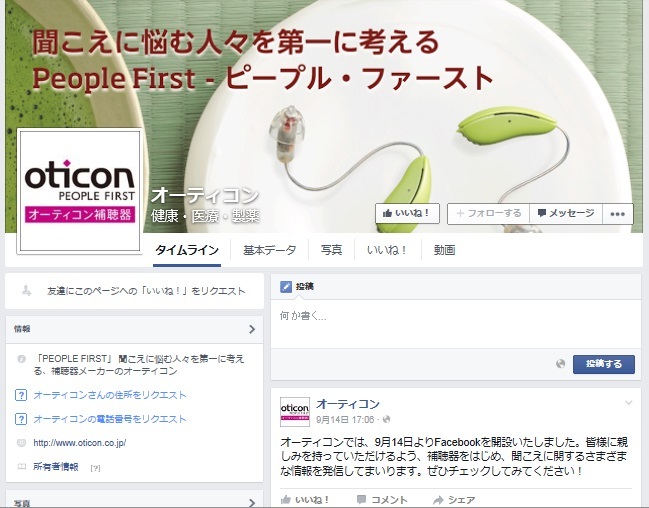This screenshot has height=508, width=649.
Task: Click the 何か書く text input field
Action: (456, 324)
